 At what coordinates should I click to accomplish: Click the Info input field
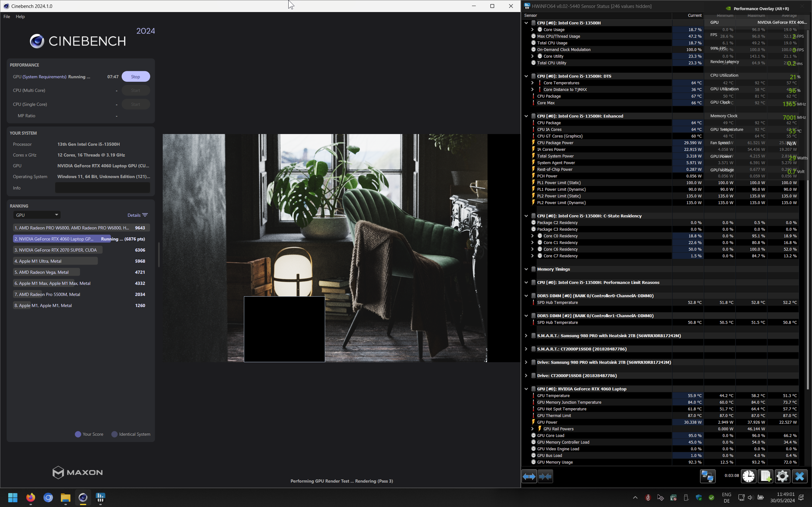102,188
